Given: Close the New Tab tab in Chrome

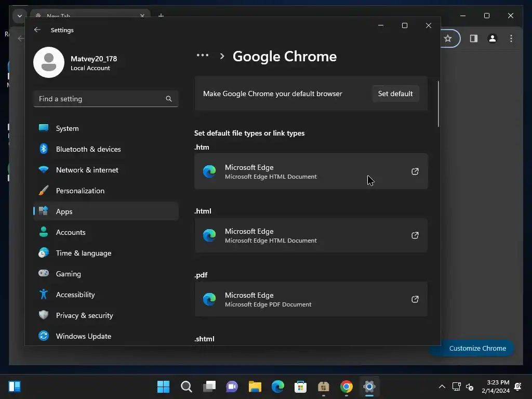Looking at the screenshot, I should pos(142,15).
